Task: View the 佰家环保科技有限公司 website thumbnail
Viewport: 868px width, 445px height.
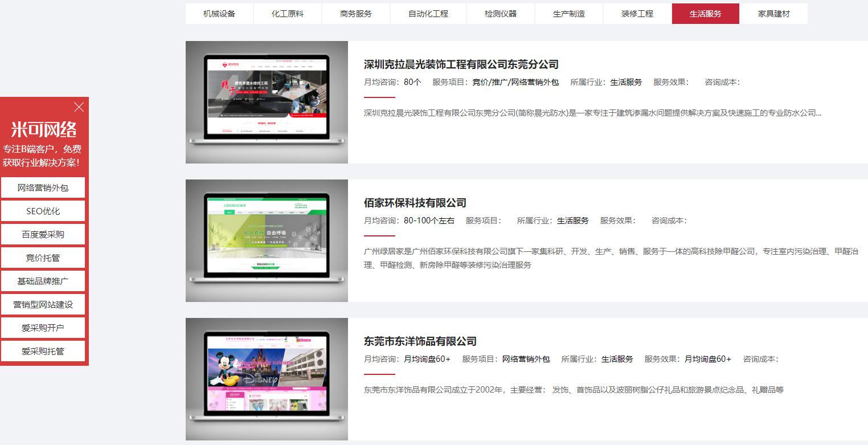Action: point(267,240)
